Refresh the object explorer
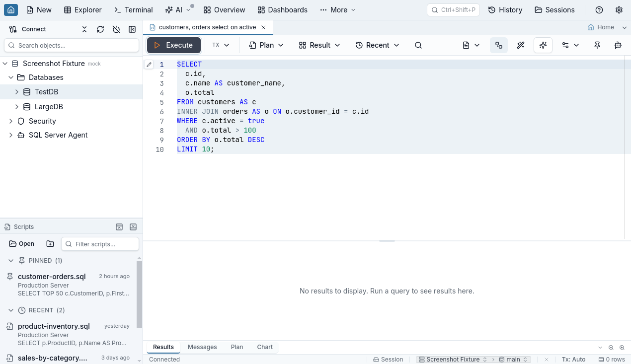 tap(100, 29)
